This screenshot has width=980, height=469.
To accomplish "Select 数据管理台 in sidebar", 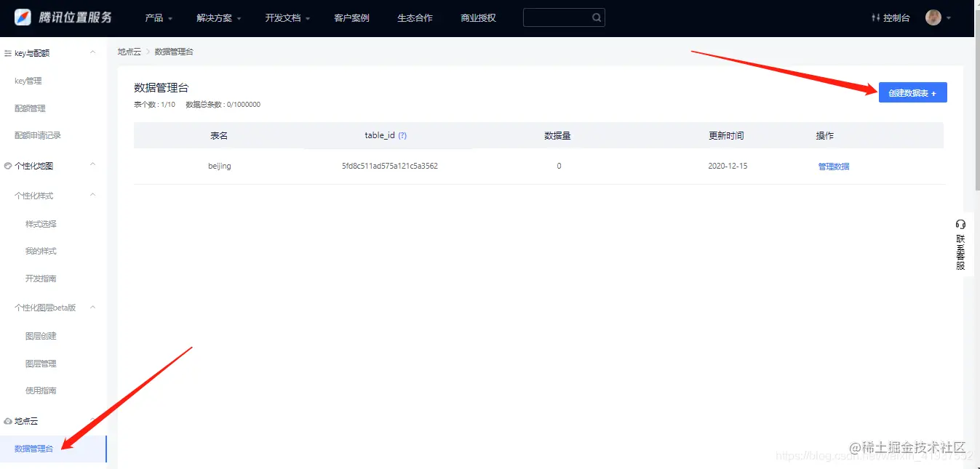I will pos(53,449).
